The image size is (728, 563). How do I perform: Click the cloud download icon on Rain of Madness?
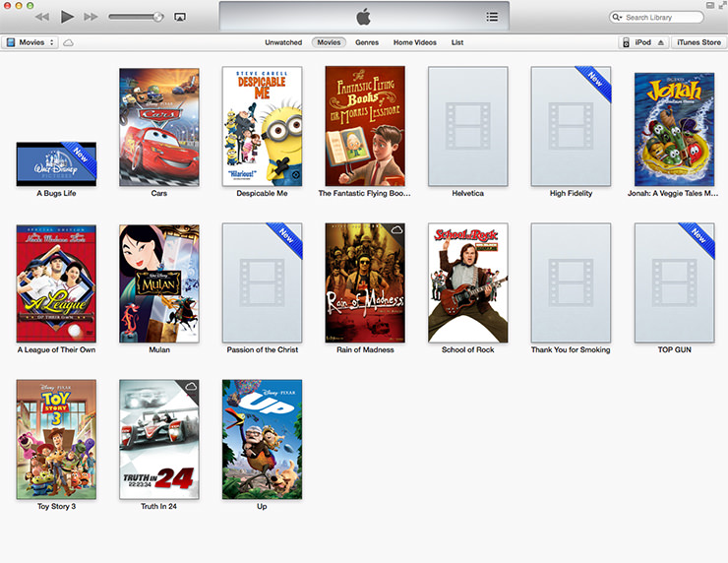point(397,229)
